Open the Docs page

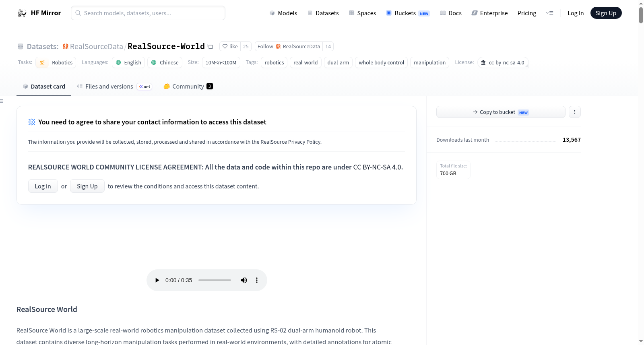click(x=451, y=13)
